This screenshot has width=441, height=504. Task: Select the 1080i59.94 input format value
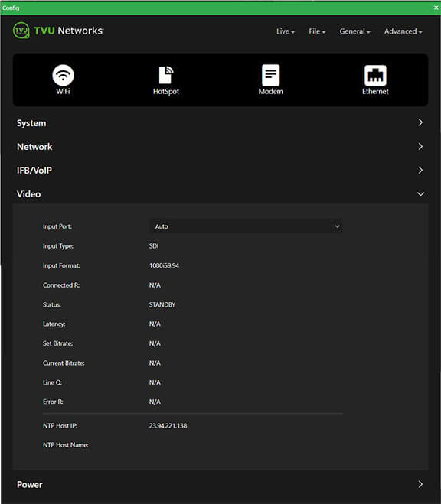(164, 266)
